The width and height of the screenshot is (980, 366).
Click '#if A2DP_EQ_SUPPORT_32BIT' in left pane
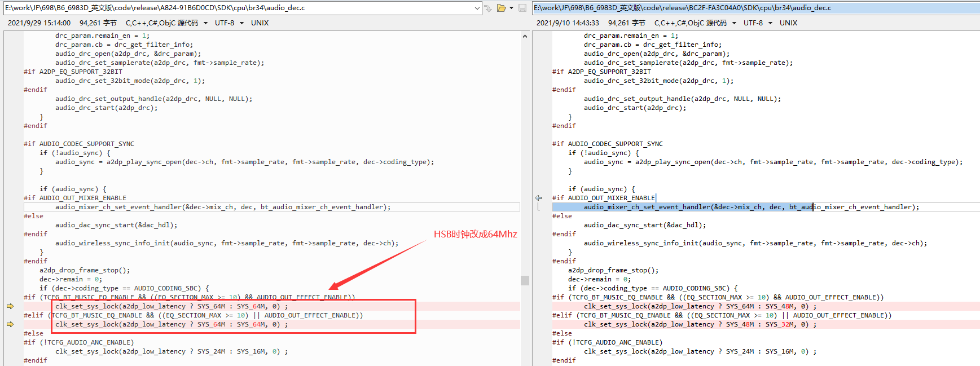click(x=73, y=72)
